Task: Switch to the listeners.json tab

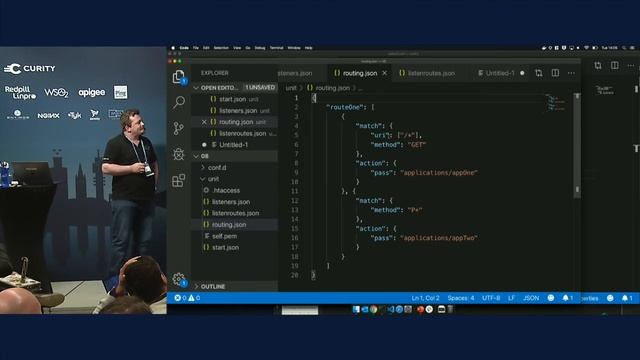Action: [x=296, y=73]
